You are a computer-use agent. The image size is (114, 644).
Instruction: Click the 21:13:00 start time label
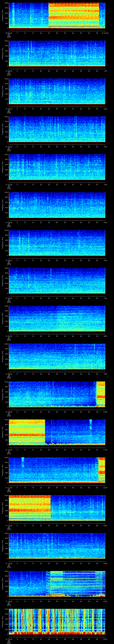point(9,563)
